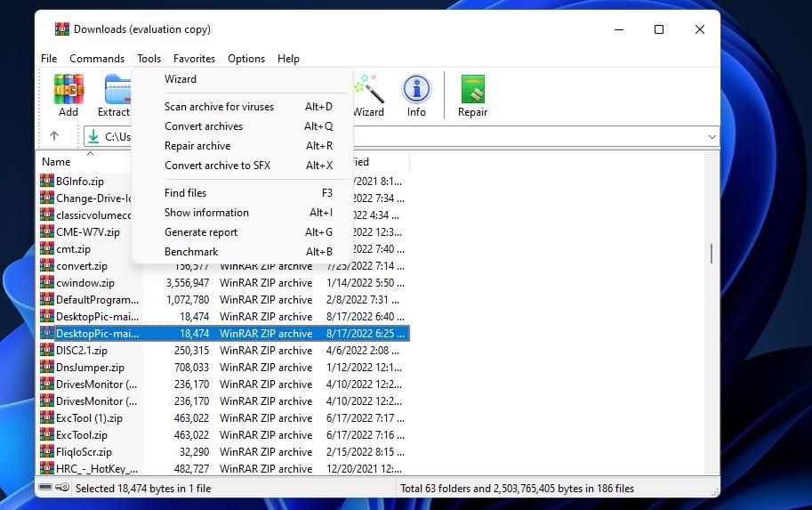
Task: Click the Extract toolbar icon
Action: pos(114,95)
